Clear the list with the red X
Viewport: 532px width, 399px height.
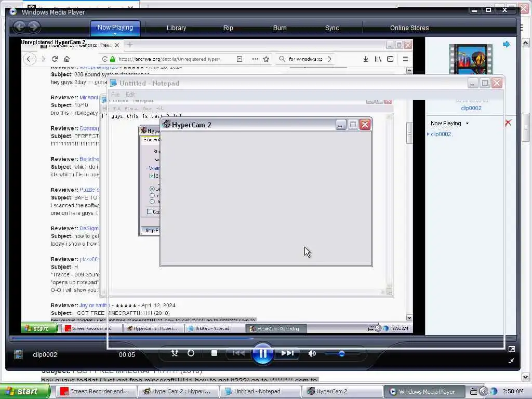pyautogui.click(x=508, y=123)
